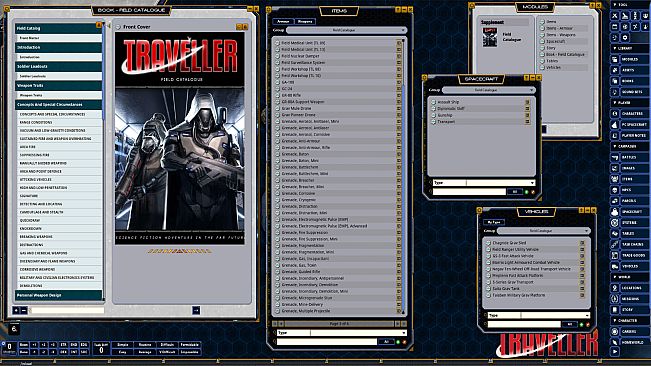
Task: Open Group dropdown in Spacecraft window
Action: pyautogui.click(x=488, y=90)
